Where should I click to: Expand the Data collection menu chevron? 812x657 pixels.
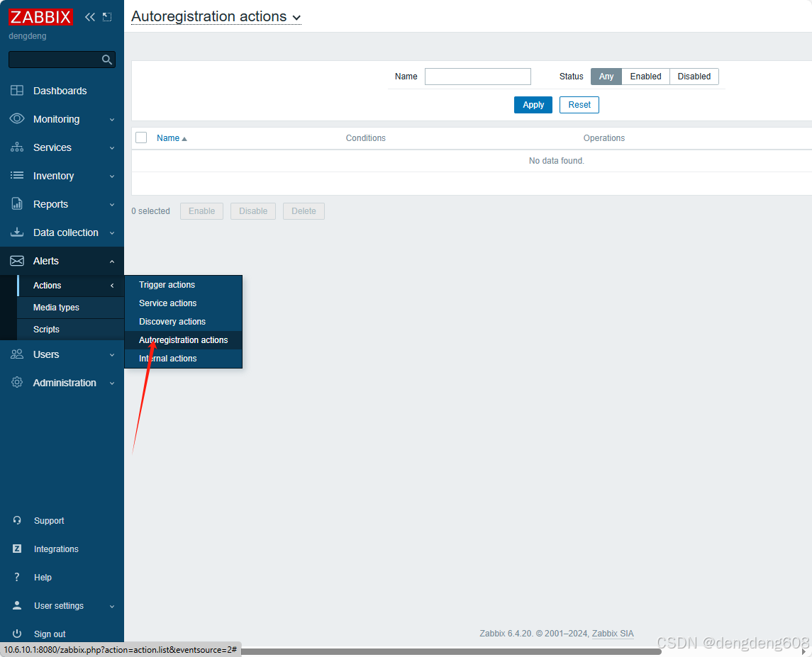[112, 233]
